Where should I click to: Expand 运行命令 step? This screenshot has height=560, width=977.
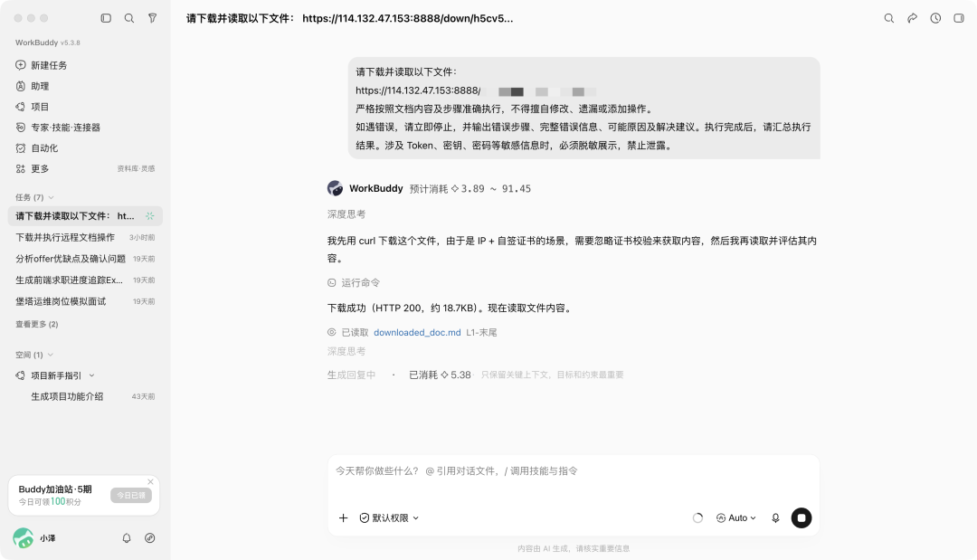click(354, 283)
